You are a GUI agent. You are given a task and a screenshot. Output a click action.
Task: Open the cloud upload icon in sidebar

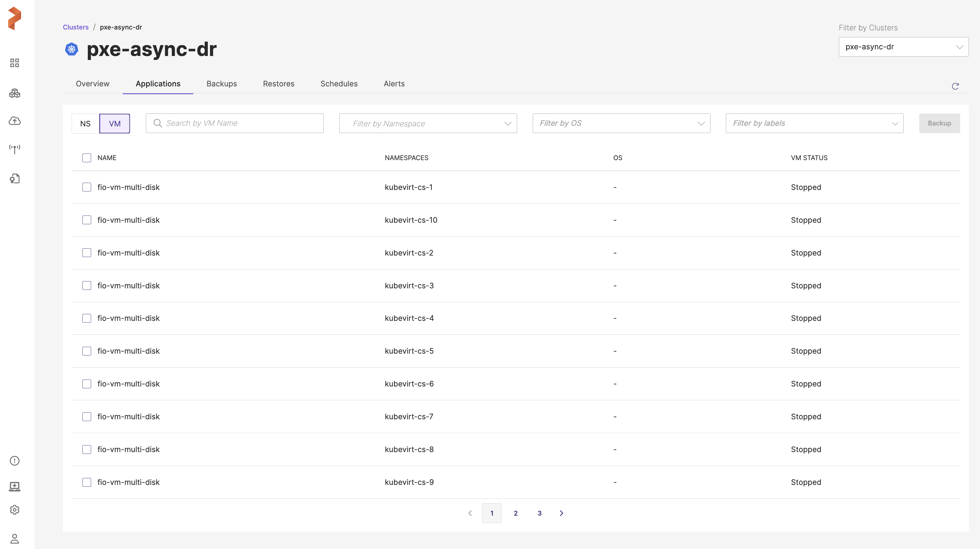tap(14, 121)
